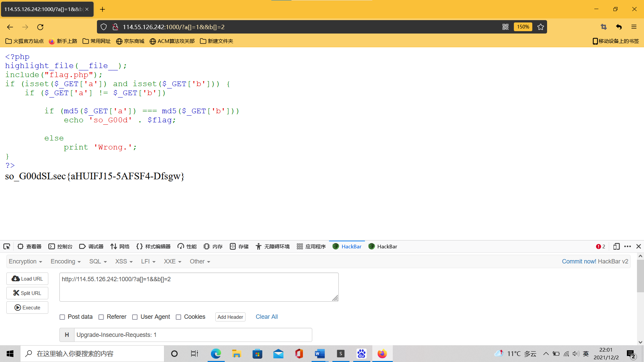The width and height of the screenshot is (644, 362).
Task: Click the Clear All link
Action: (x=267, y=317)
